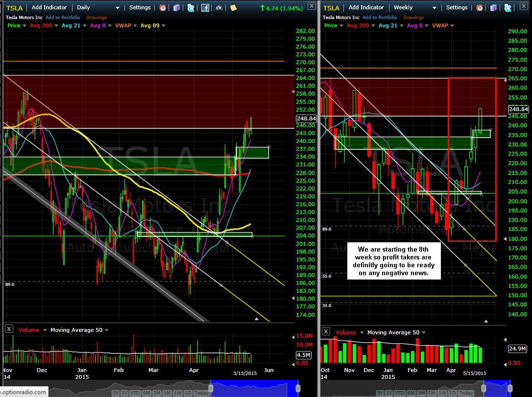This screenshot has height=397, width=532.
Task: Open Settings on Daily chart
Action: click(x=140, y=7)
